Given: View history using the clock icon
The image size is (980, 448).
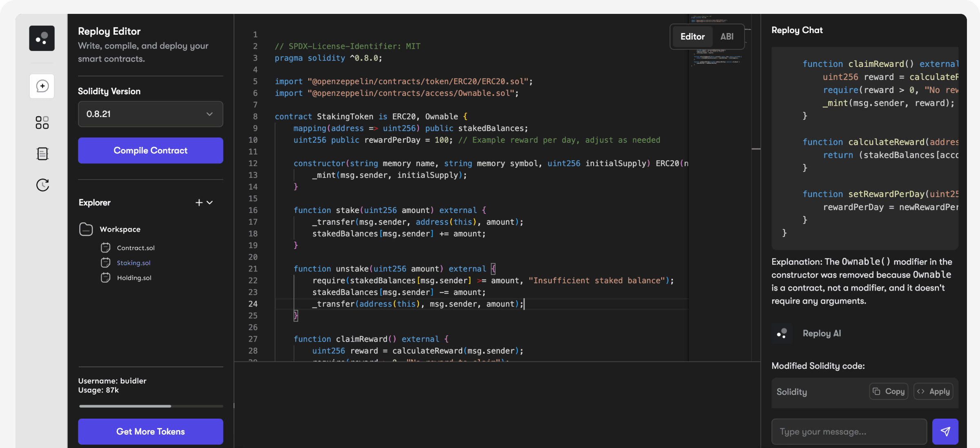Looking at the screenshot, I should [42, 185].
